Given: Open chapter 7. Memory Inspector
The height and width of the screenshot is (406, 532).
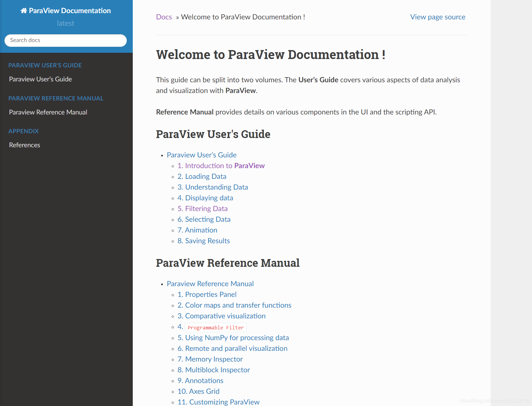Looking at the screenshot, I should click(x=210, y=359).
